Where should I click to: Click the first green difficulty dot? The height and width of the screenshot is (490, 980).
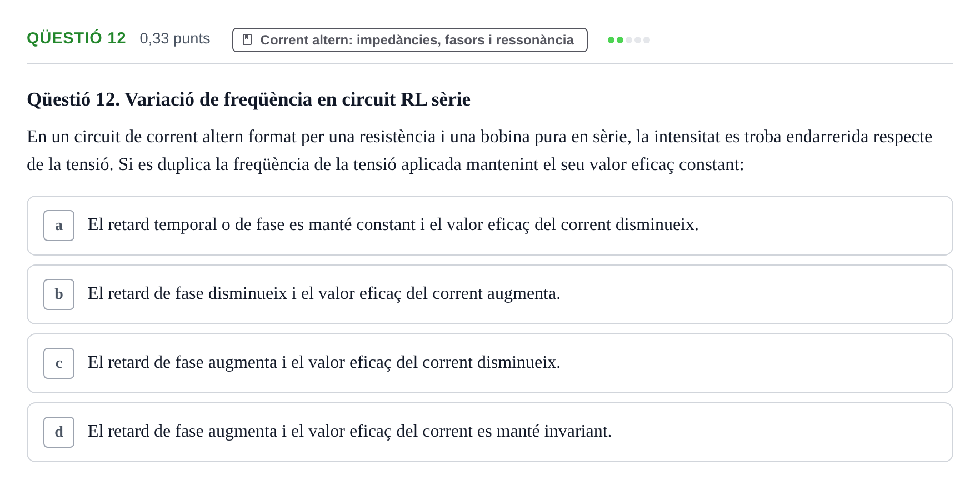click(611, 40)
